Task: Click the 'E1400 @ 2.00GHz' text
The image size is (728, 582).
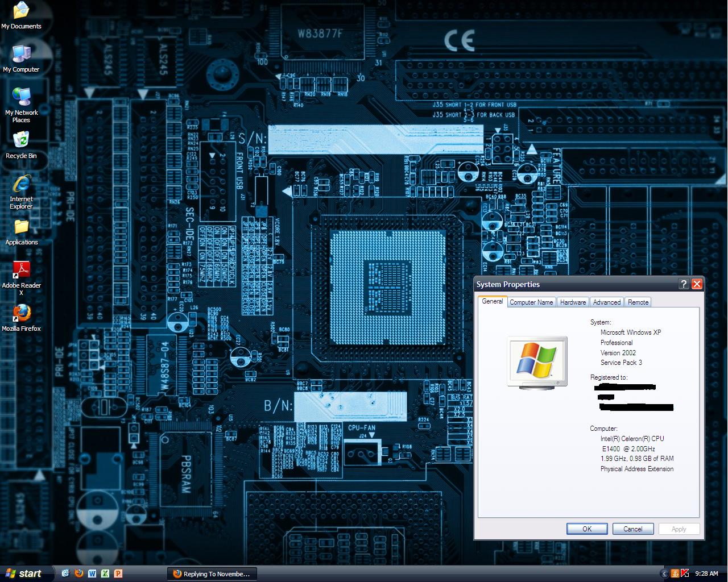Action: (x=628, y=449)
